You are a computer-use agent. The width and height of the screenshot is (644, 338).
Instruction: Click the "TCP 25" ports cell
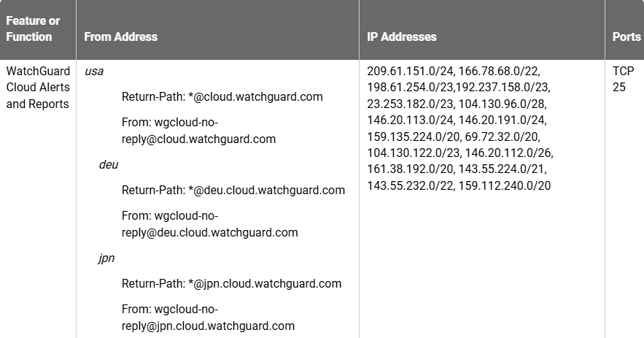[x=623, y=79]
